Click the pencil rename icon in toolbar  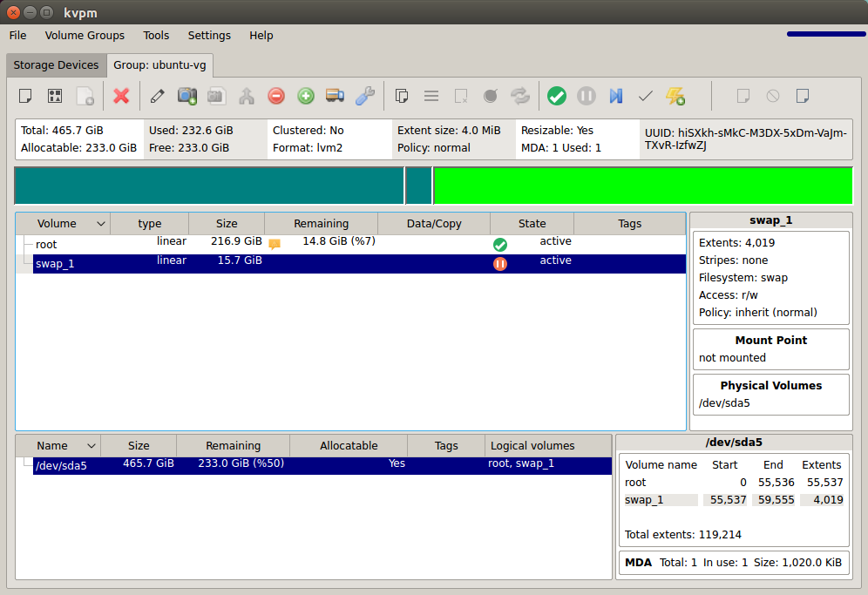click(157, 96)
